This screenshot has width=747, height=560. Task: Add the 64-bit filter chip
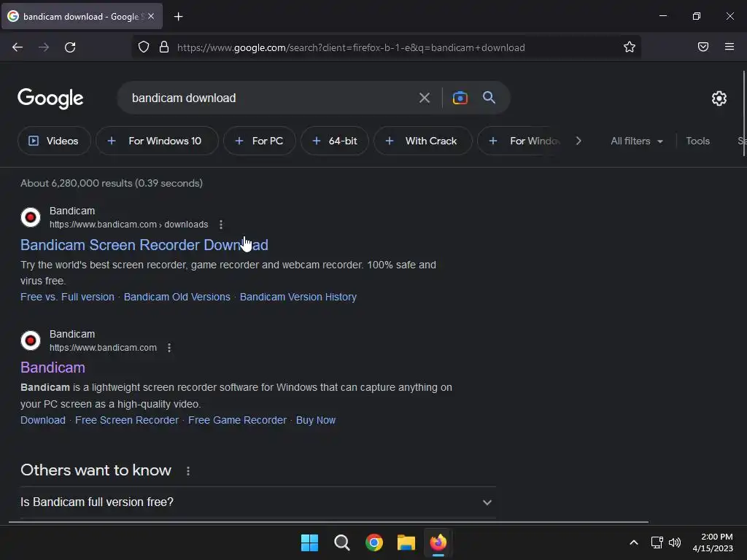click(334, 141)
